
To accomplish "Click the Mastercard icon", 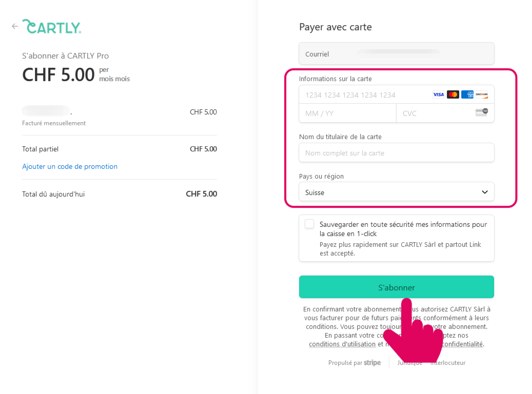I will 452,94.
